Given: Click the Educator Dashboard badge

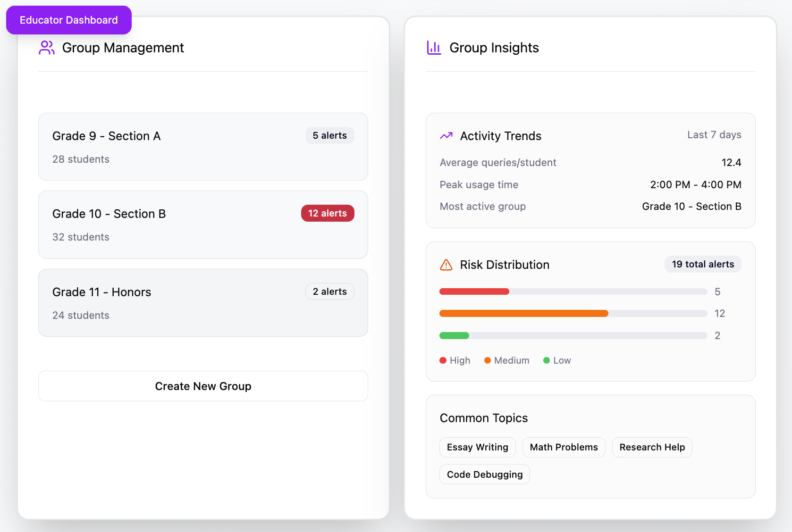Looking at the screenshot, I should coord(68,20).
